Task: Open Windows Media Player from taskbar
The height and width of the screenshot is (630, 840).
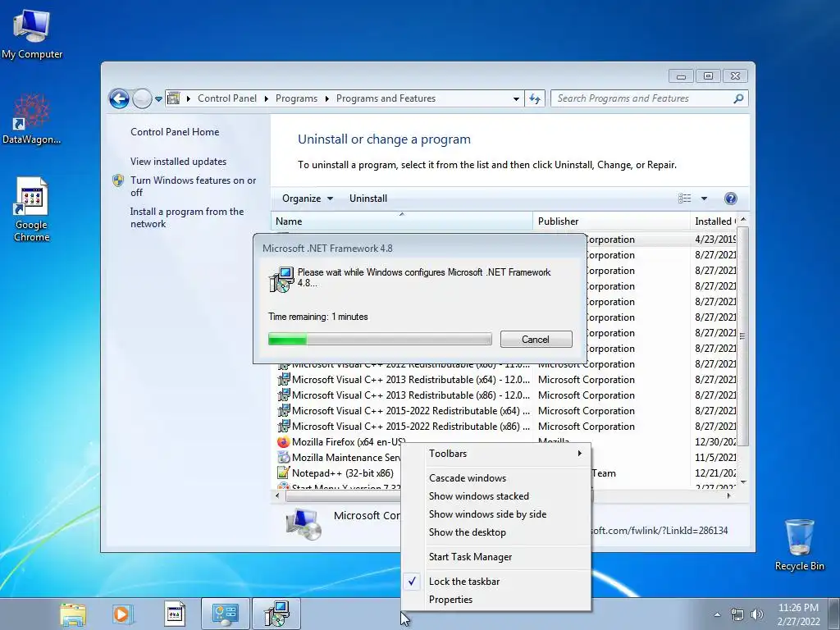Action: tap(122, 614)
